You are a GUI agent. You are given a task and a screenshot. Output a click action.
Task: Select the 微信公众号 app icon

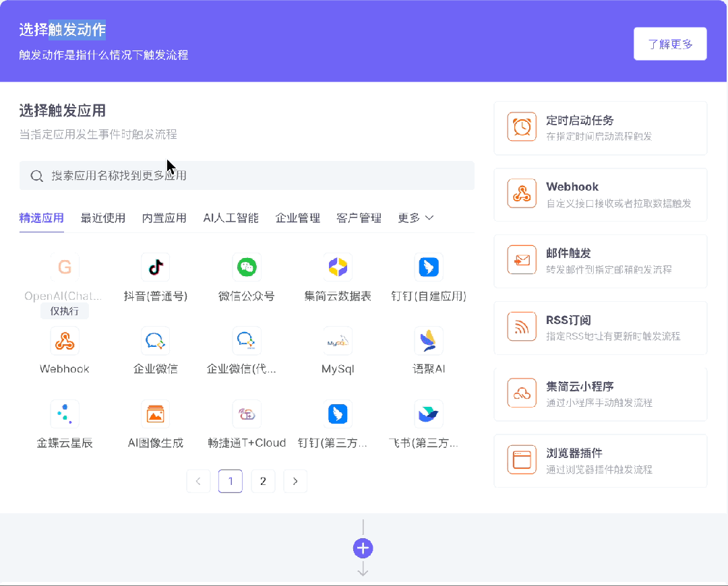click(247, 267)
